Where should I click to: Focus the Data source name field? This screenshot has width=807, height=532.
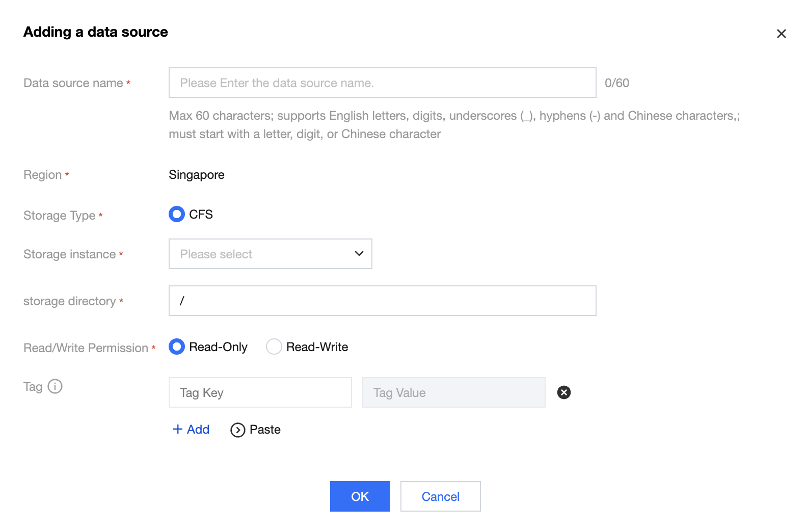tap(382, 83)
